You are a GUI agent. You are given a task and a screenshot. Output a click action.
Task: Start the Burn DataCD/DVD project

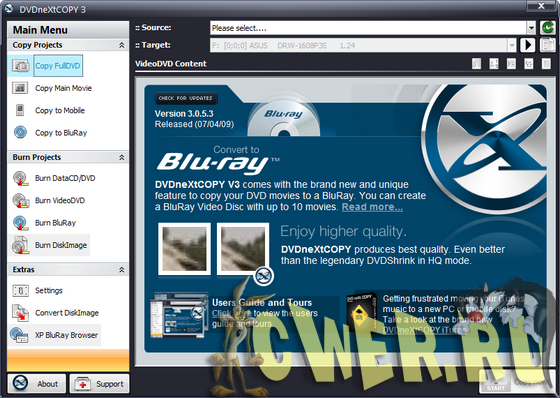coord(65,178)
